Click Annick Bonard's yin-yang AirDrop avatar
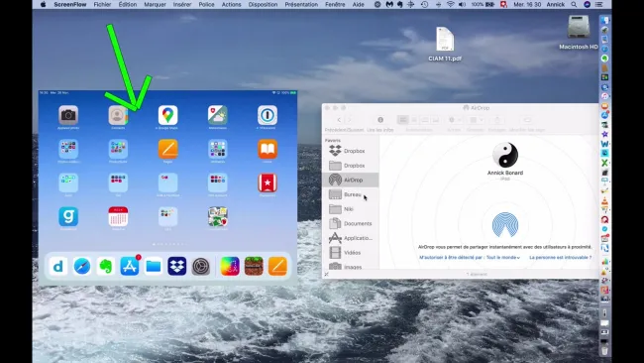 pos(505,155)
